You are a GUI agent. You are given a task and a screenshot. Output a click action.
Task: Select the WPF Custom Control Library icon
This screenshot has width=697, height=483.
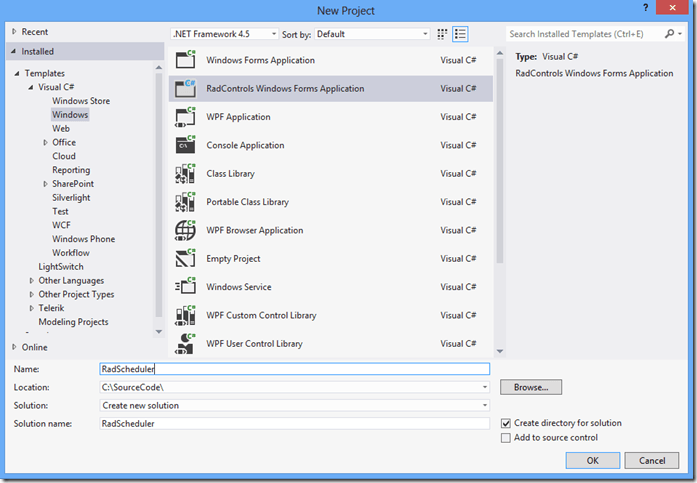point(185,315)
